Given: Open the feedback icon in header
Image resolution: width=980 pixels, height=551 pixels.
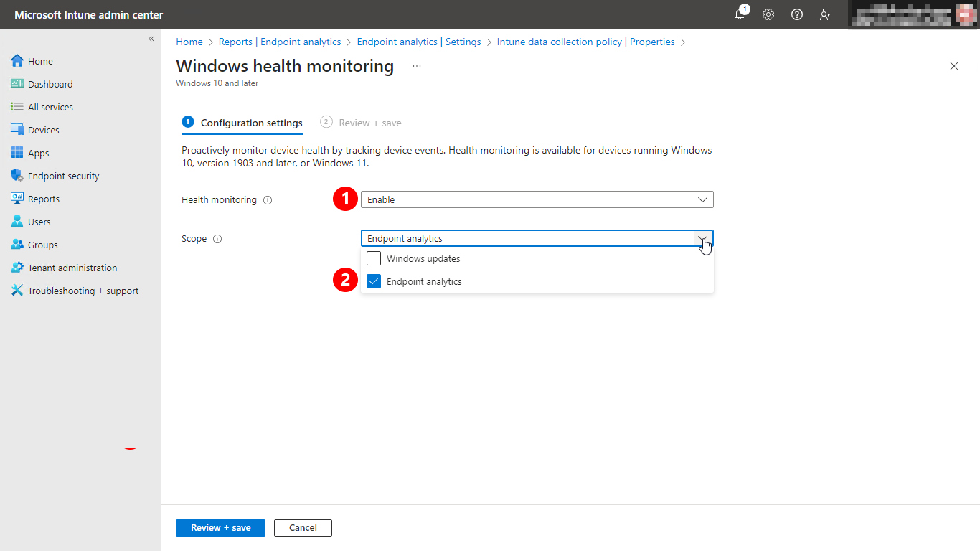Looking at the screenshot, I should [x=826, y=14].
